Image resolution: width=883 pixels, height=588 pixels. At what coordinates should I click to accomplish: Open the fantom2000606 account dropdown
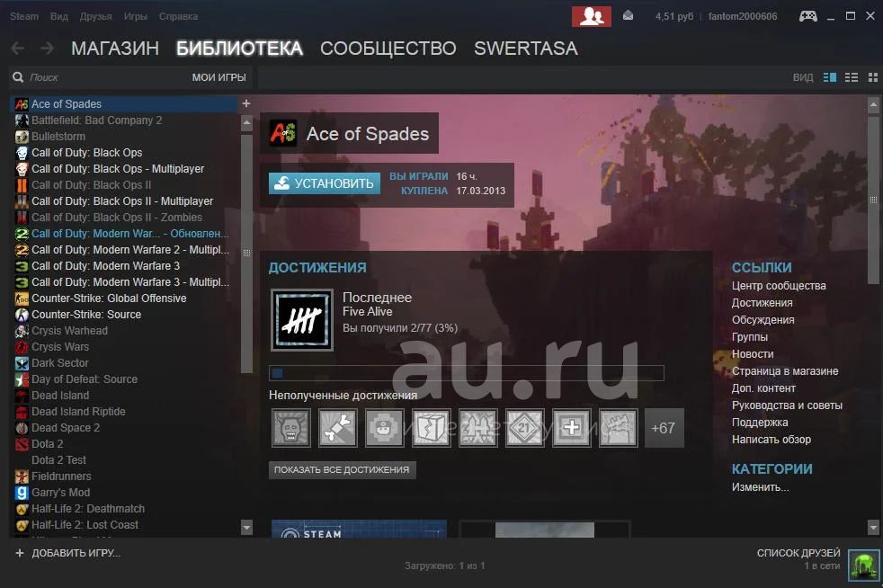click(743, 16)
